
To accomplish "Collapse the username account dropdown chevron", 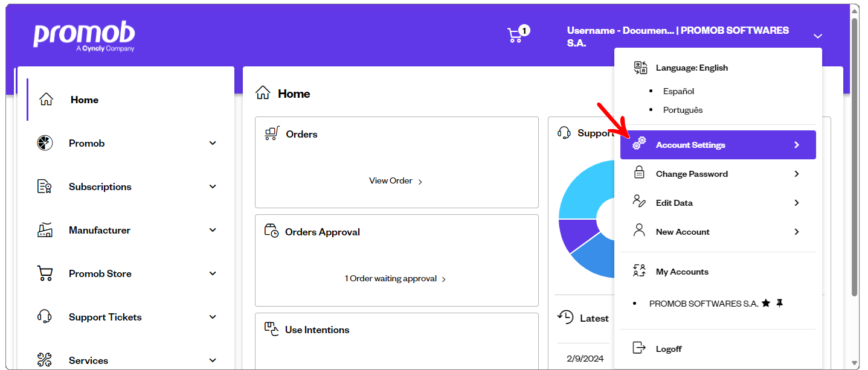I will [x=818, y=36].
